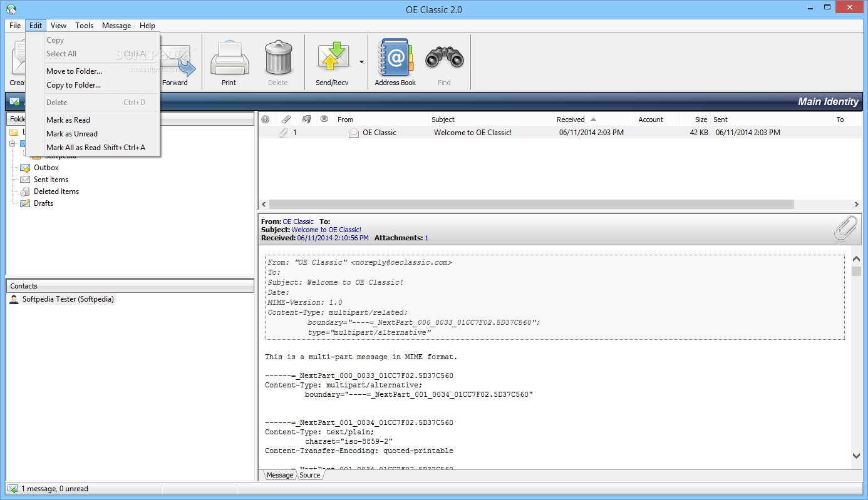Click the Outbox folder icon
Screen dimensions: 868x500
tap(25, 168)
